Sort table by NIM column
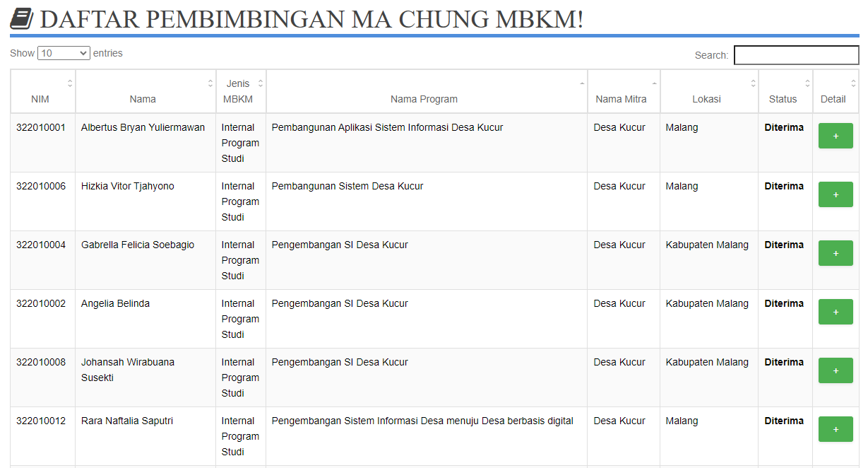 43,91
